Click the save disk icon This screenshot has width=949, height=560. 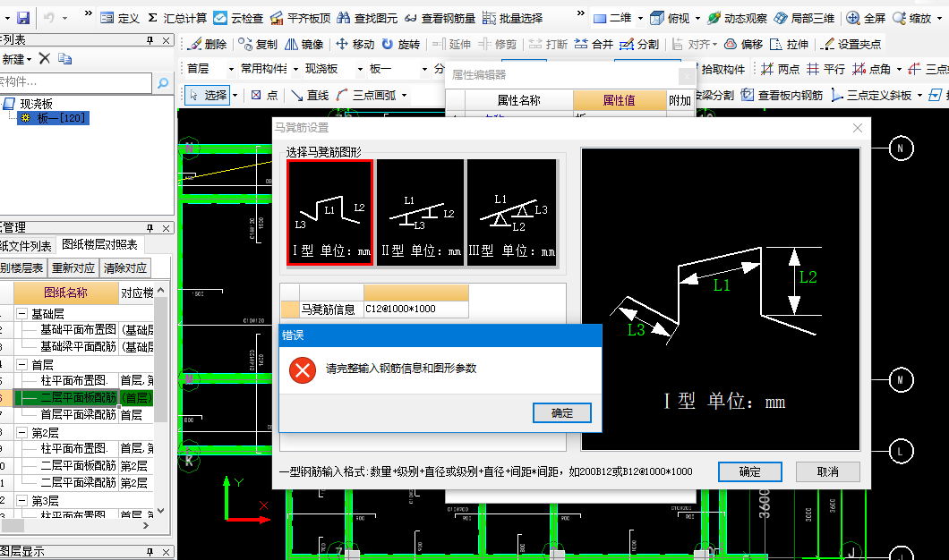tap(23, 18)
